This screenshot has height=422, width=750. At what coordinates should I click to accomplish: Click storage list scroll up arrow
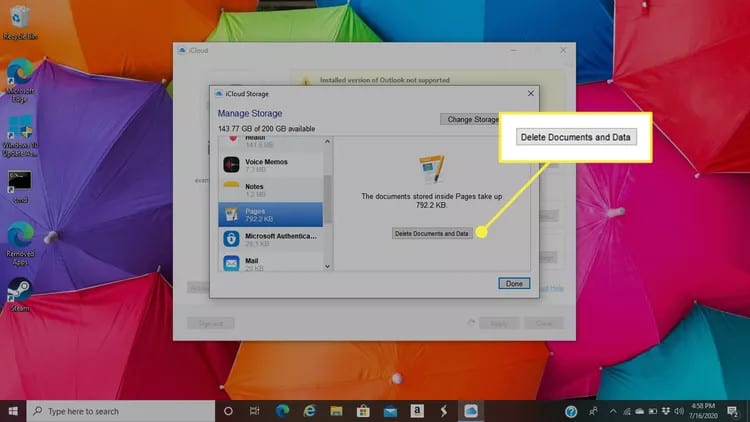coord(327,141)
